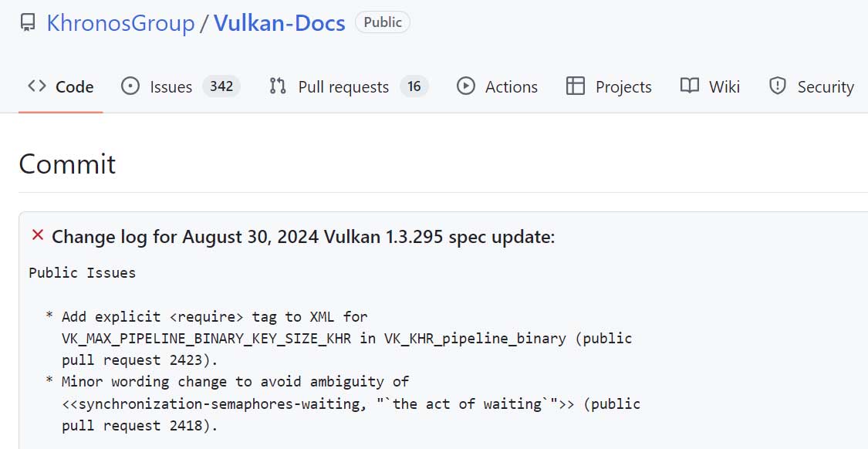Open the KhronosGroup organization link

pyautogui.click(x=120, y=23)
